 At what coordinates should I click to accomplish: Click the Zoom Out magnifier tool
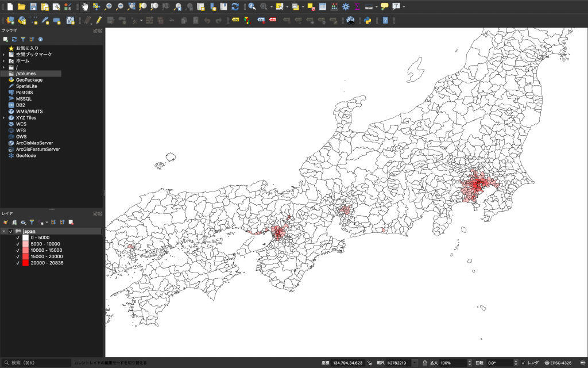coord(119,6)
